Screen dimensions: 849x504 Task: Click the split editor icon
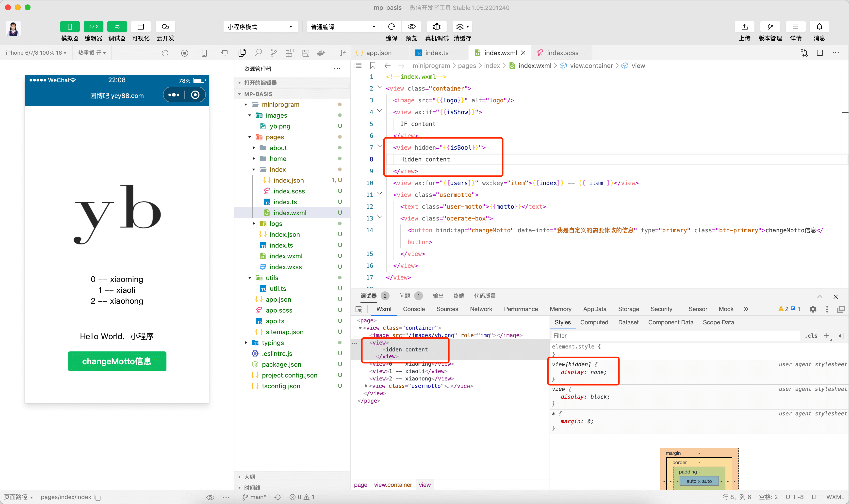[820, 53]
